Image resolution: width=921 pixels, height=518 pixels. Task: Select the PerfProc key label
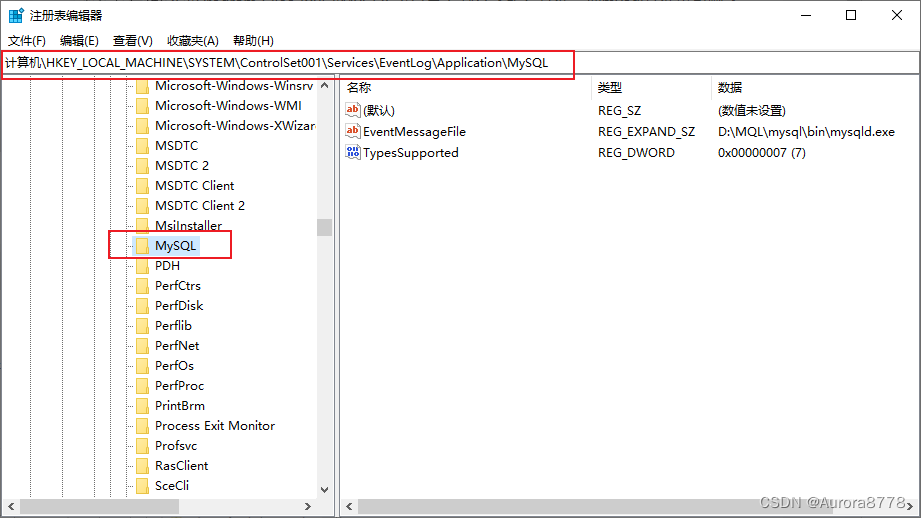click(x=179, y=386)
